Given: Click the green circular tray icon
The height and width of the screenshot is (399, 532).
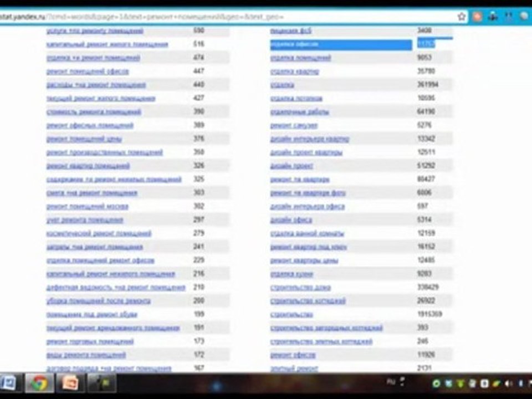Looking at the screenshot, I should point(436,383).
